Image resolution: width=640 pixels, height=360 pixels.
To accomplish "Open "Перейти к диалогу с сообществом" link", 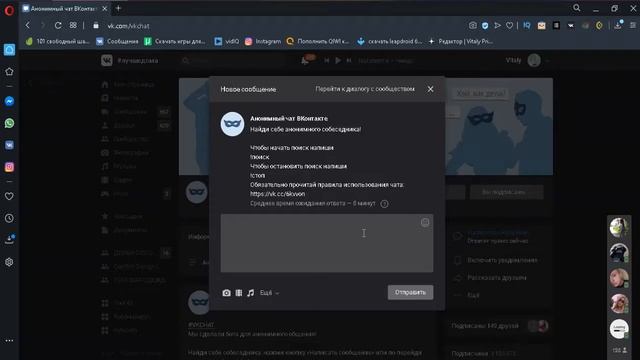I will point(365,89).
